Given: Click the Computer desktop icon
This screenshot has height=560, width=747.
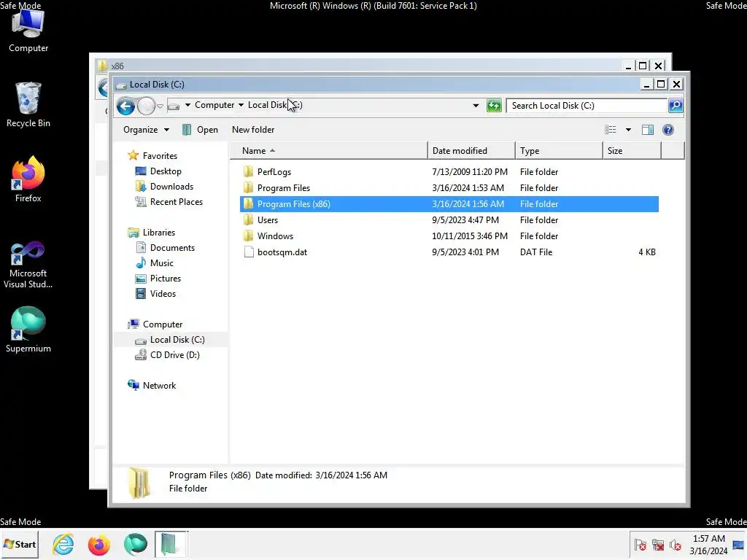Looking at the screenshot, I should (x=28, y=32).
